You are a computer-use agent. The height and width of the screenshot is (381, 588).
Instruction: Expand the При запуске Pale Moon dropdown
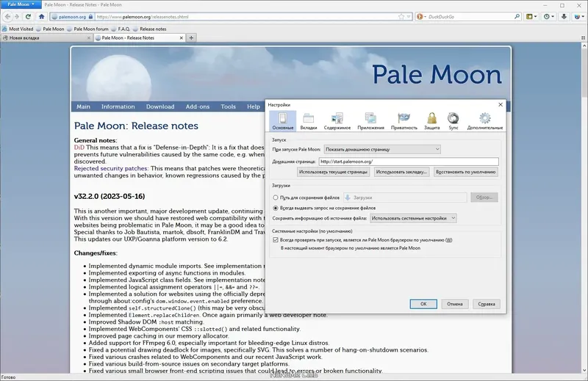coord(382,149)
